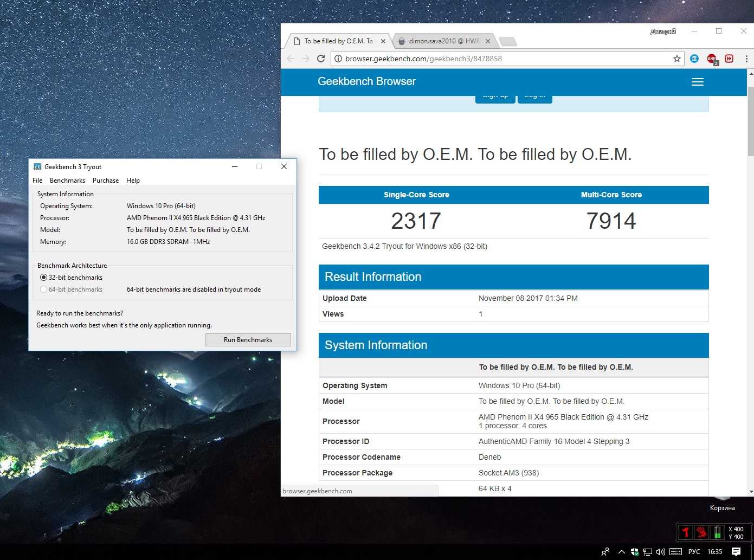Click the Multi-Core Score value 7914
The width and height of the screenshot is (754, 560).
(x=611, y=221)
